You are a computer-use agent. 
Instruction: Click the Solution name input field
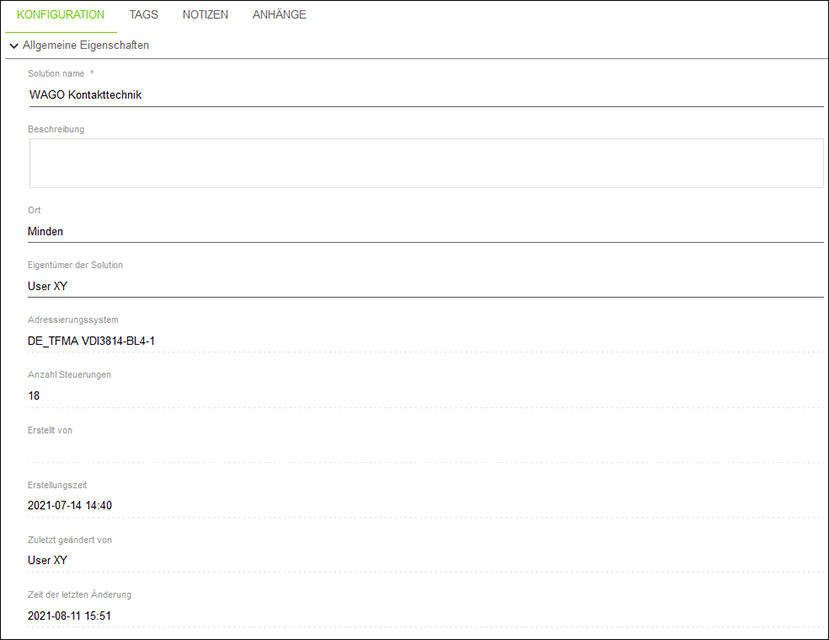[426, 95]
